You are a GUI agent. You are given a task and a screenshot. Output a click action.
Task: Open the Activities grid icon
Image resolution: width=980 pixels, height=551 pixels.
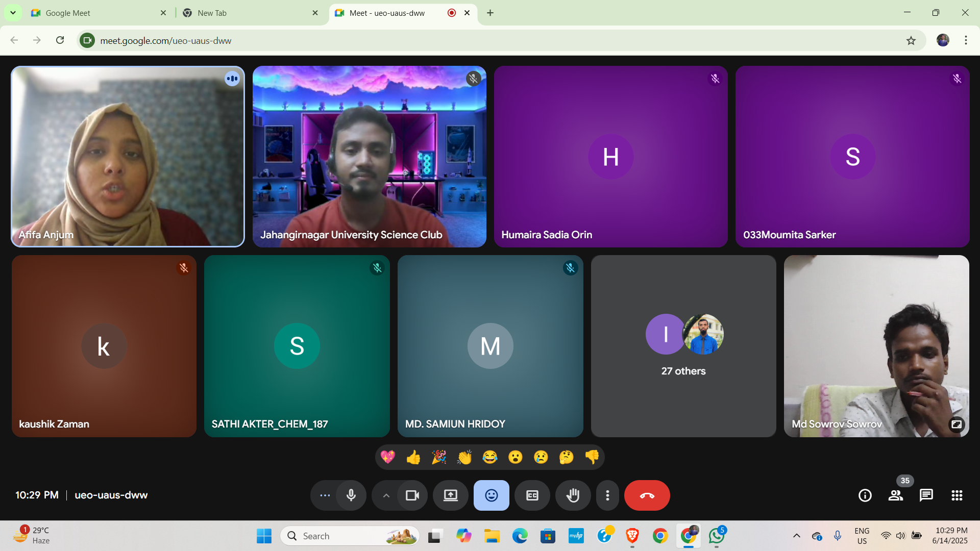click(x=957, y=495)
